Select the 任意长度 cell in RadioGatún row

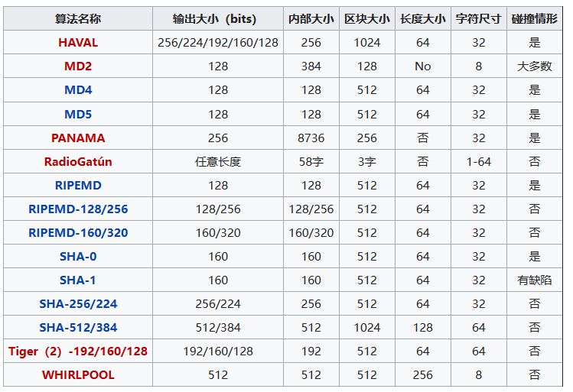[x=218, y=162]
